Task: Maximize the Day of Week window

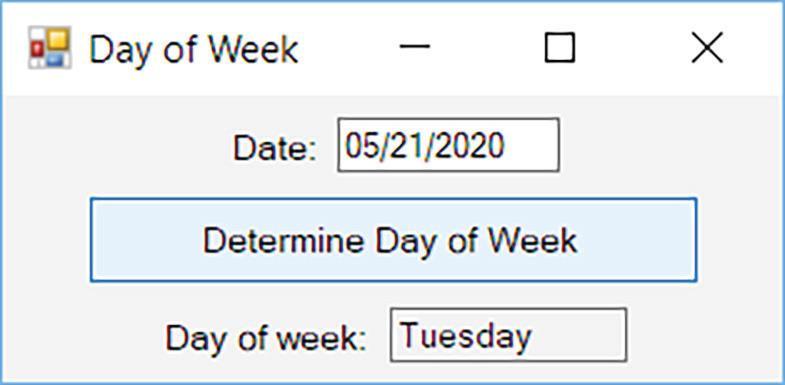Action: 560,48
